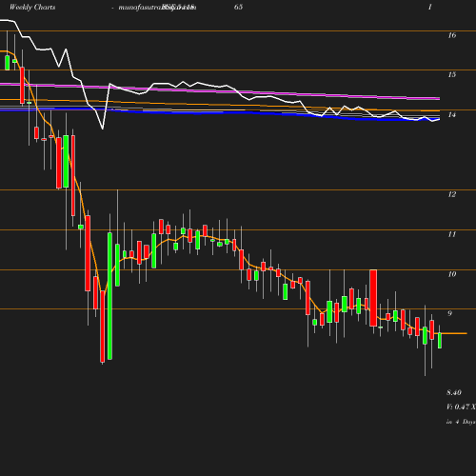
Task: Click the "Weekly Charts" title text
Action: [32, 7]
